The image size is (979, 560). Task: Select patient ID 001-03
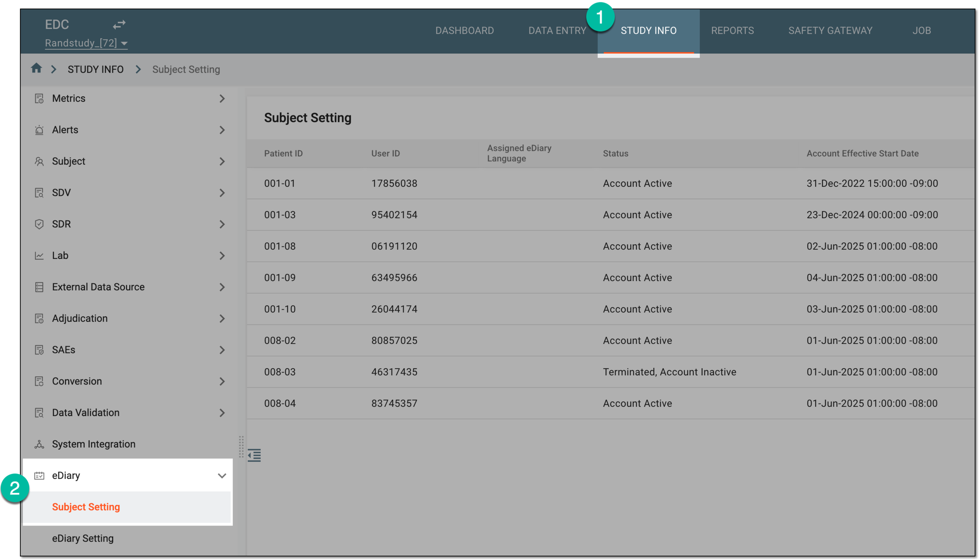(280, 215)
